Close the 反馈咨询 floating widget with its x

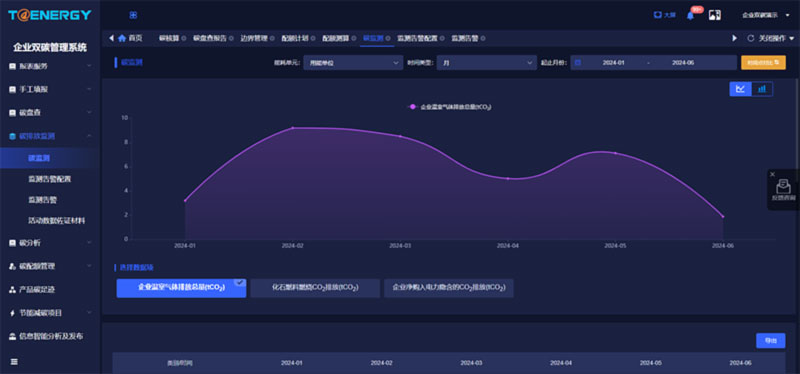(x=772, y=174)
